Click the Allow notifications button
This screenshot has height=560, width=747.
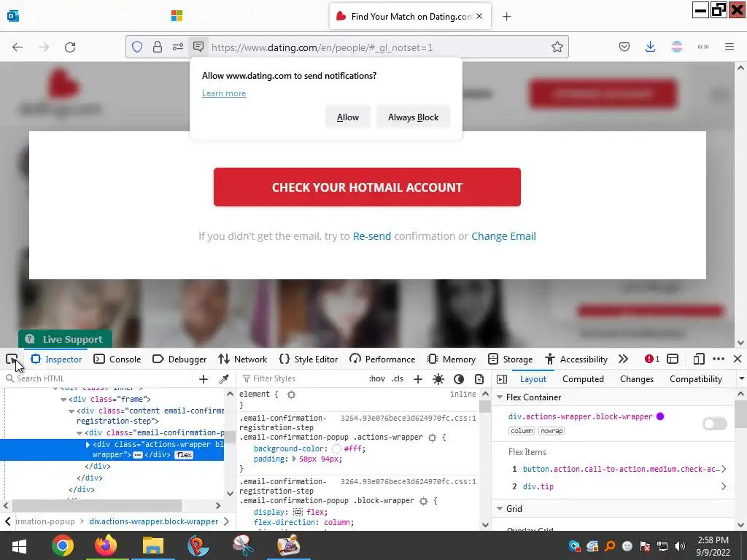[x=348, y=117]
